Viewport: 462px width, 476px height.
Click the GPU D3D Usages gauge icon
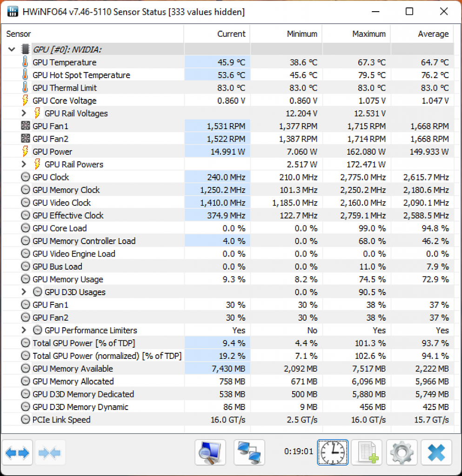pos(37,292)
